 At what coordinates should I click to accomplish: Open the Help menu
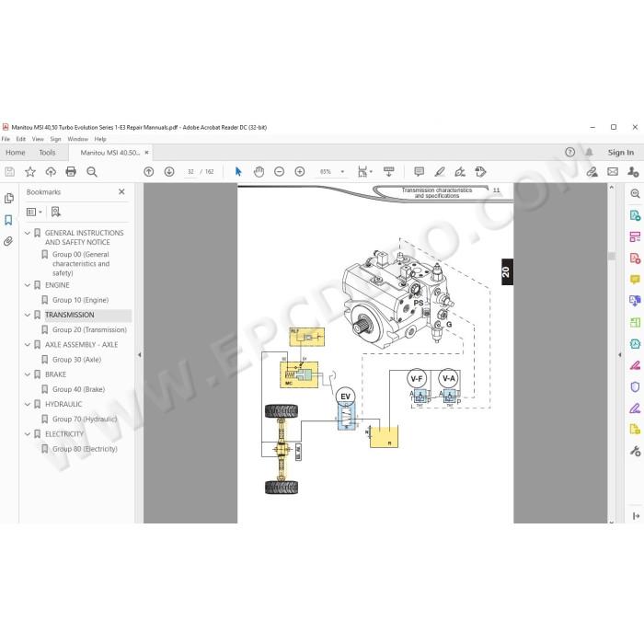(x=100, y=139)
